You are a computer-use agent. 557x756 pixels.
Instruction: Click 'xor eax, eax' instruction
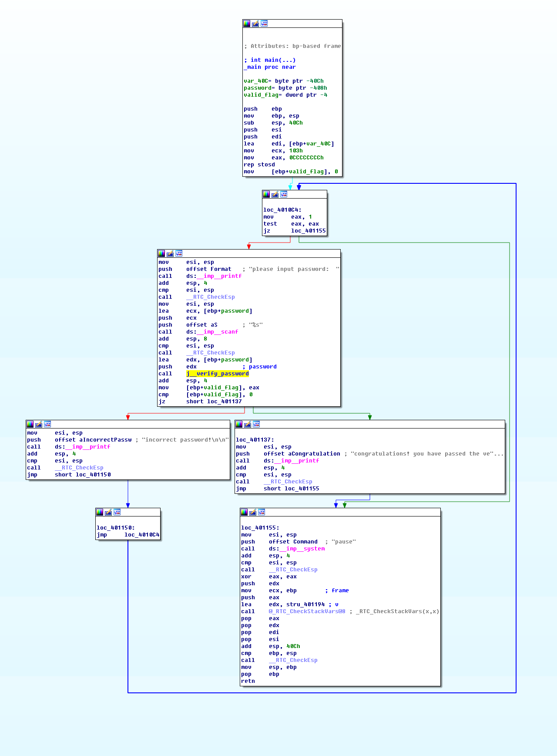click(x=269, y=577)
